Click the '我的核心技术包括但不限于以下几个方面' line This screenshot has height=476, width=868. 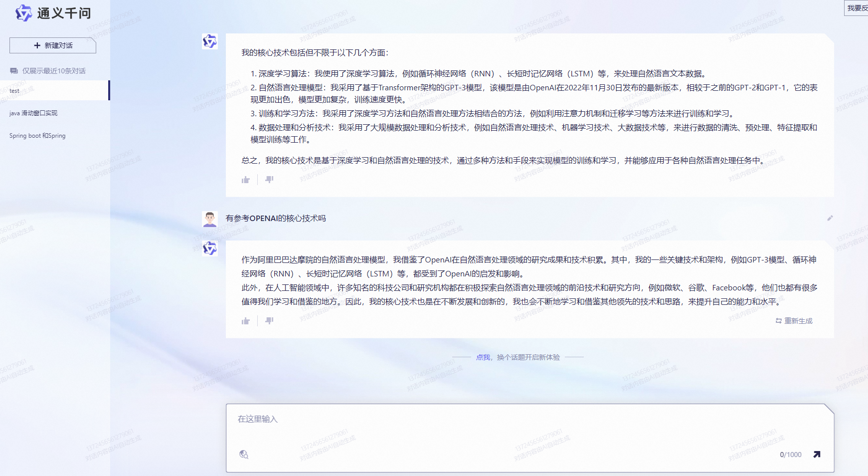point(315,53)
